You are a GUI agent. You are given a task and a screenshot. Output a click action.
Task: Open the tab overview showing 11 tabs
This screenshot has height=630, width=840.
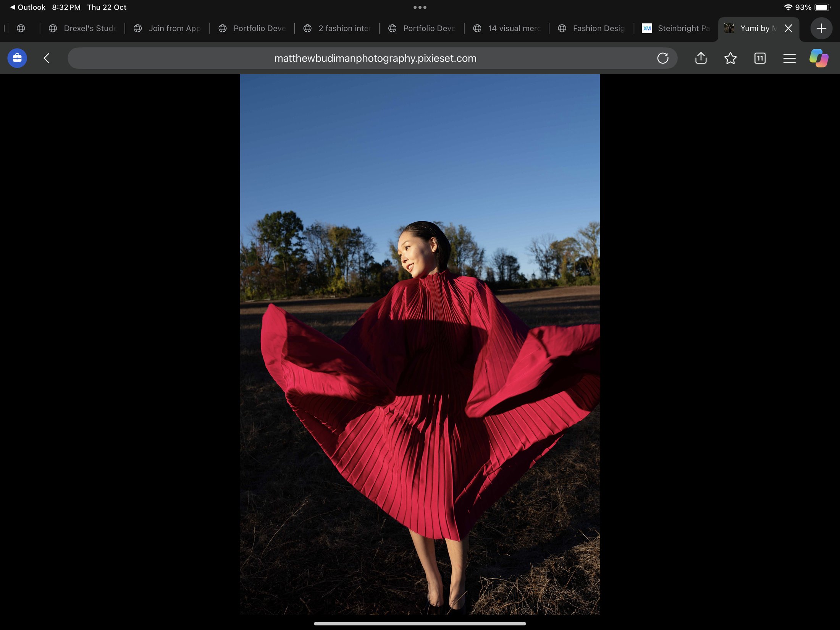[760, 58]
